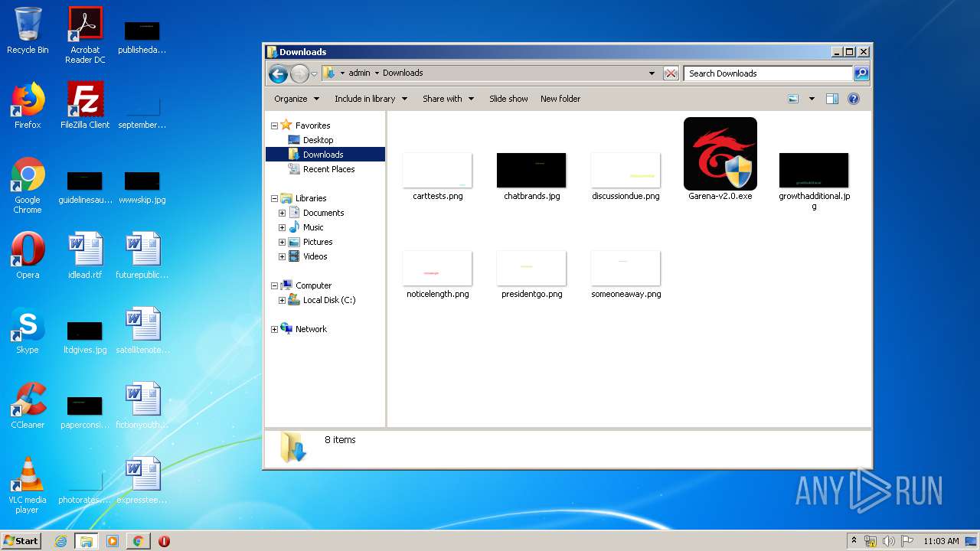Collapse the Computer tree group

[274, 285]
